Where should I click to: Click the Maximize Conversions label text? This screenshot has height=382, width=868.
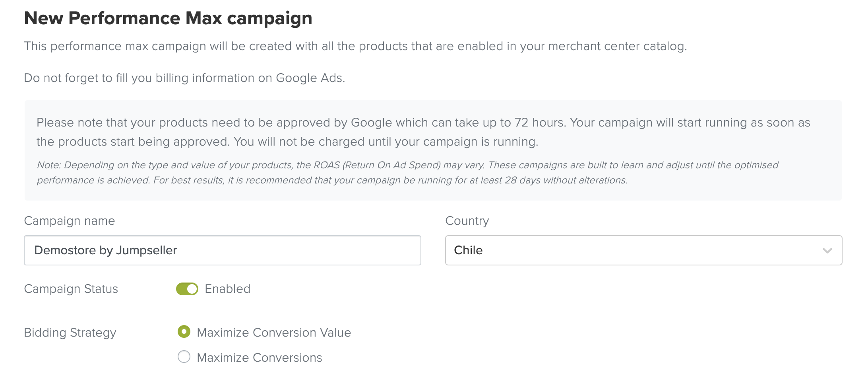pos(260,358)
